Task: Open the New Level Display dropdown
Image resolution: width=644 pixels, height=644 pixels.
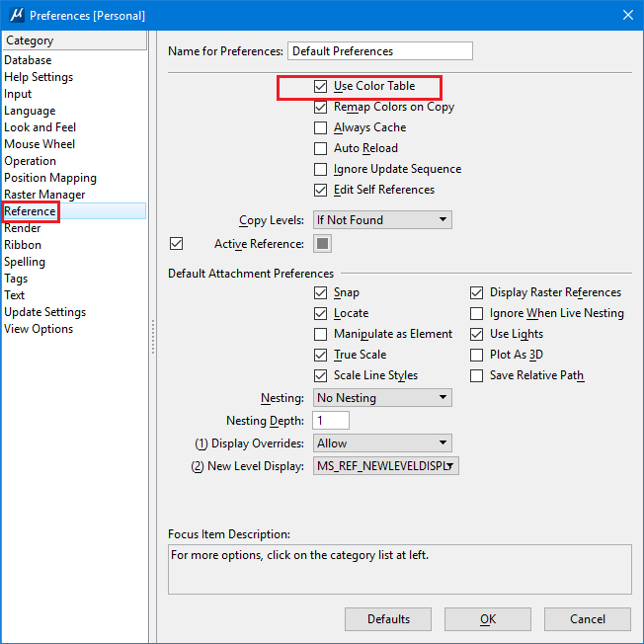Action: pos(385,466)
